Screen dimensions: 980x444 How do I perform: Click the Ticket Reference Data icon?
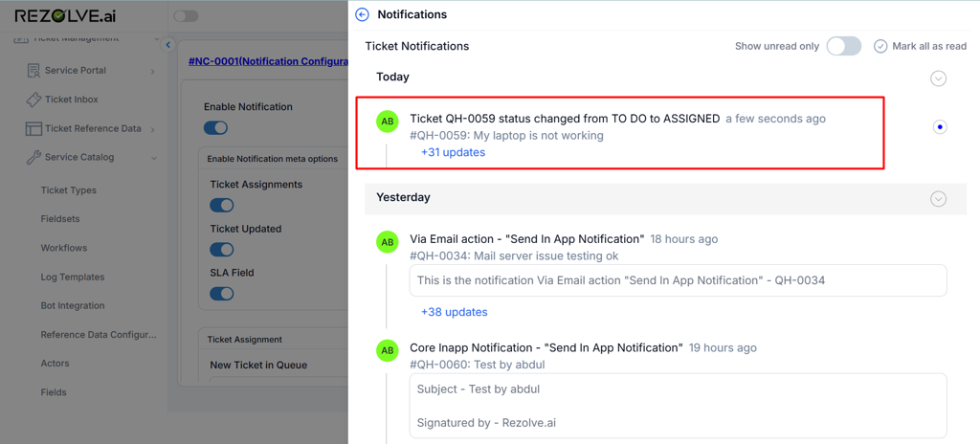point(33,128)
